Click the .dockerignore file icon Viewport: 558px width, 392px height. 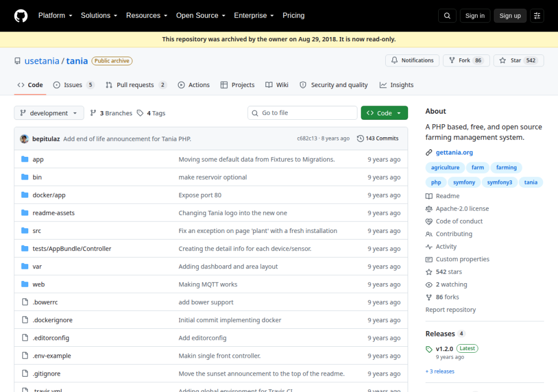click(x=25, y=320)
